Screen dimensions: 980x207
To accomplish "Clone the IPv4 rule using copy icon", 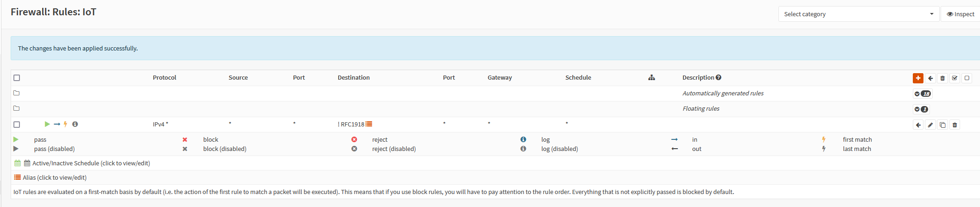I will [942, 125].
